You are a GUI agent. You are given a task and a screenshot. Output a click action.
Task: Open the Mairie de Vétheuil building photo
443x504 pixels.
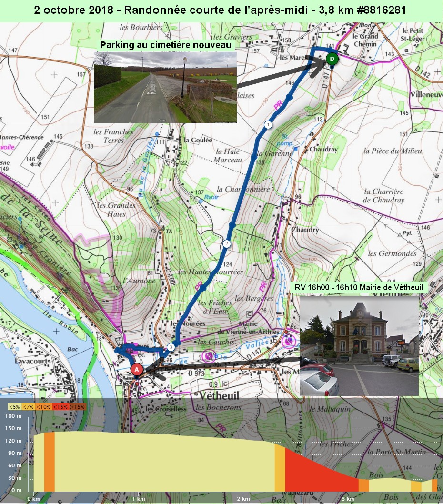[359, 346]
